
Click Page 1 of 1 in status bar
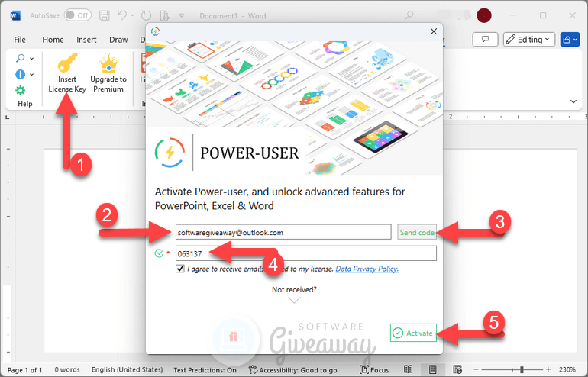click(24, 370)
